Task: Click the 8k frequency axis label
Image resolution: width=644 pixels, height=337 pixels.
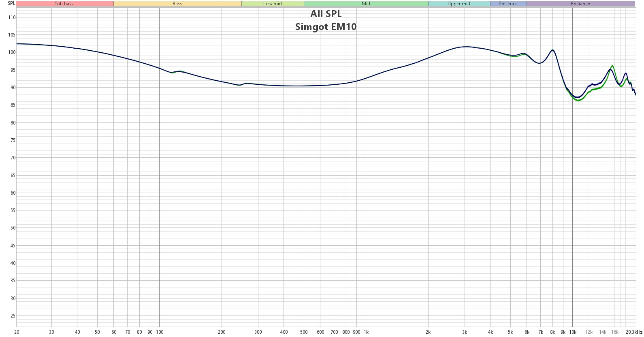Action: tap(552, 332)
